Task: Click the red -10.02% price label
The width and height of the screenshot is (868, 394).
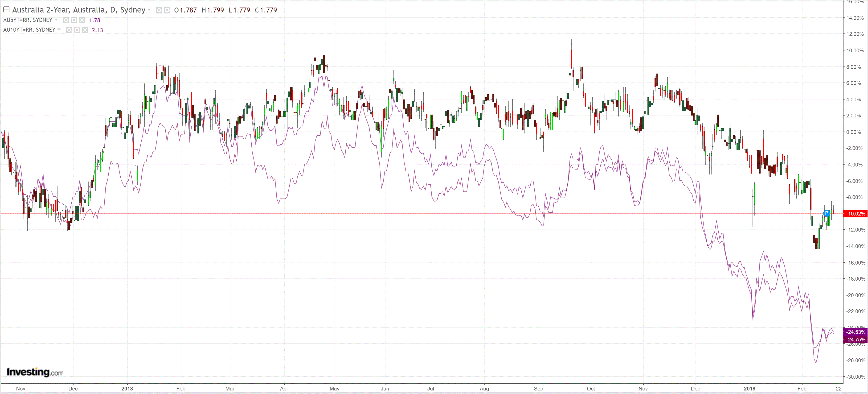Action: (855, 214)
